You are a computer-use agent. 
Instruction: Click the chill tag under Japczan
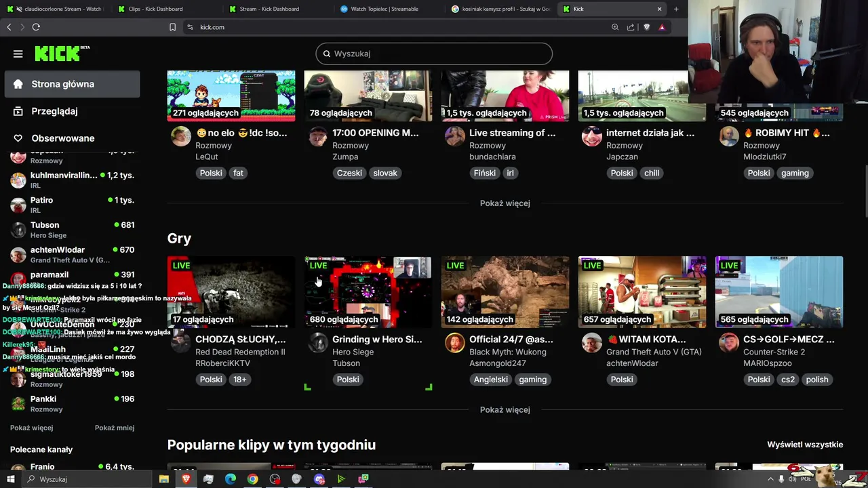pyautogui.click(x=652, y=173)
